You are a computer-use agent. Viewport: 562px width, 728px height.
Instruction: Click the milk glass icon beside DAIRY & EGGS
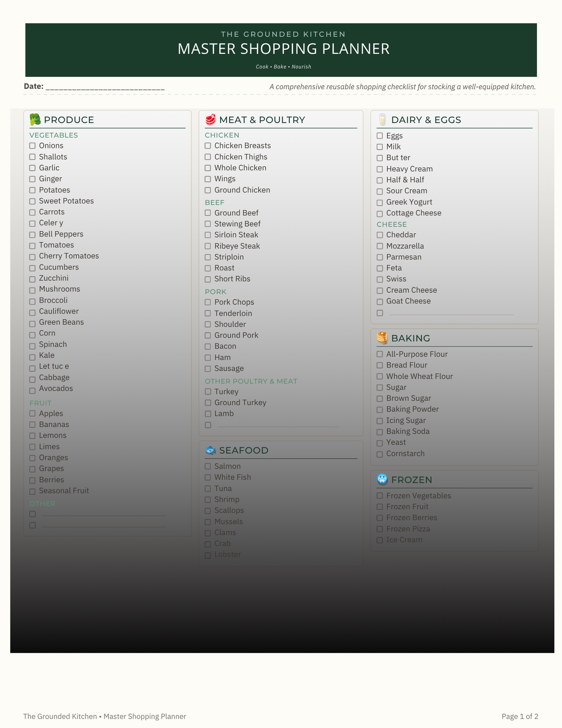382,119
